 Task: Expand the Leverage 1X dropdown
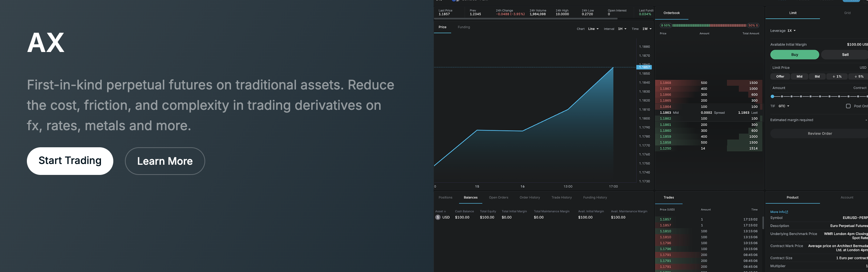pos(791,31)
